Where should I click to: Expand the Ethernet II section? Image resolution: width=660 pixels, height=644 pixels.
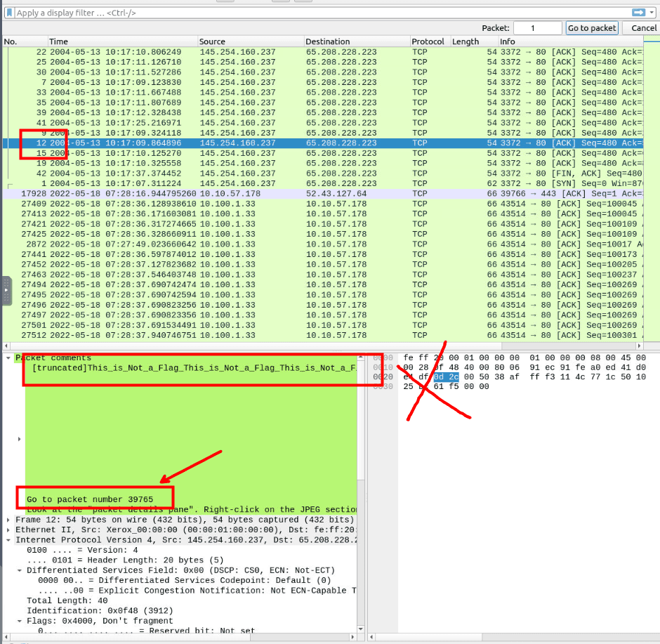pyautogui.click(x=8, y=530)
